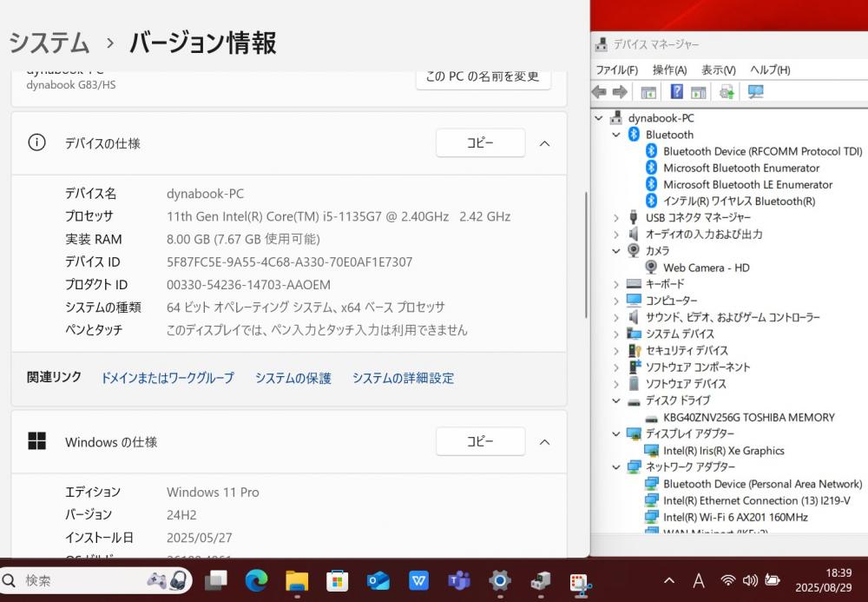Viewport: 868px width, 602px height.
Task: Click the デバイス ID value 5F87FC5E-9A55-4C68-A330-70E0AF1E7307
Action: click(290, 262)
